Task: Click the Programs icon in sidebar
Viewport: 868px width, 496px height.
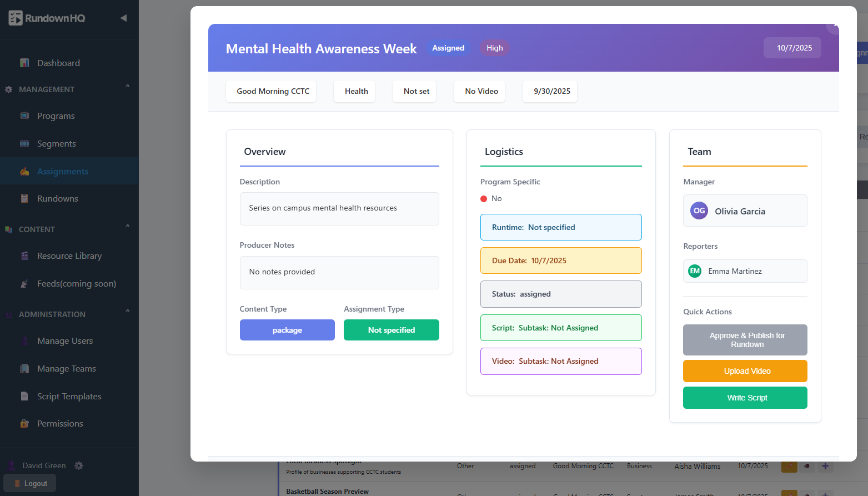Action: pos(24,116)
